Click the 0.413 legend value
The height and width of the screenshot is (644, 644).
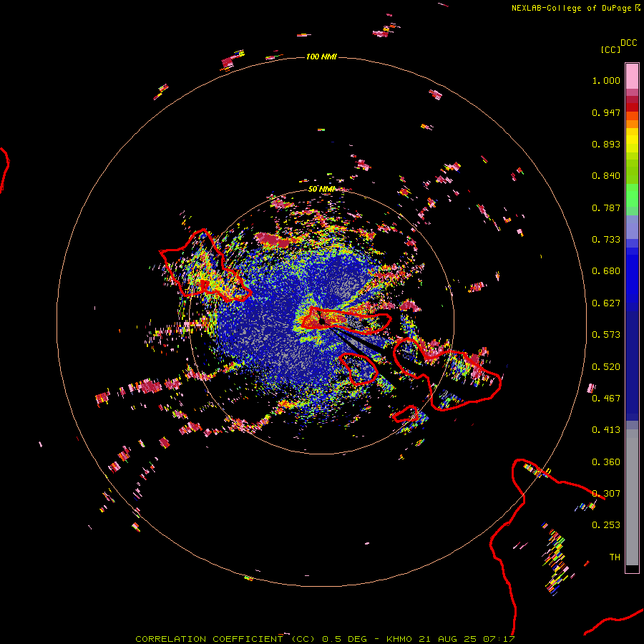tap(606, 430)
